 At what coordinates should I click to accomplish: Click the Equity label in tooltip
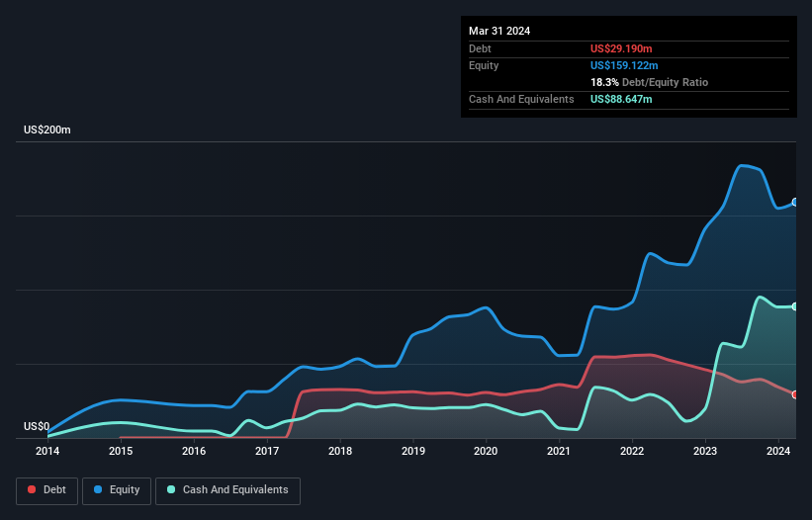coord(484,65)
